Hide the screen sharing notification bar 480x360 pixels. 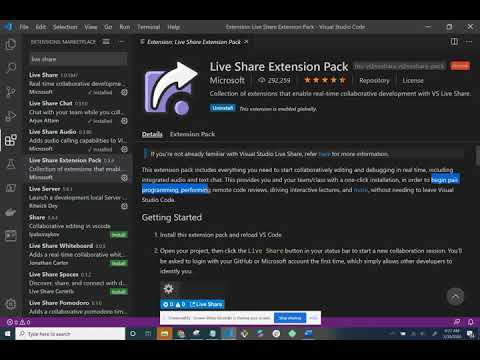click(x=313, y=318)
